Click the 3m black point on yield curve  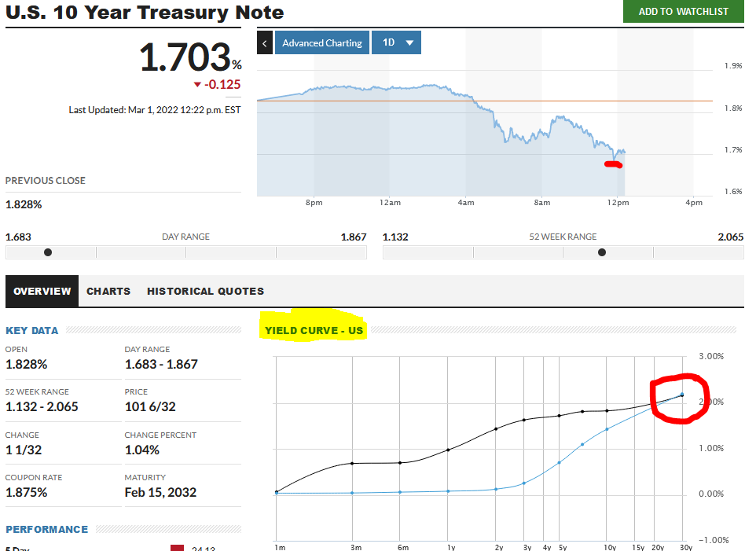pos(352,463)
